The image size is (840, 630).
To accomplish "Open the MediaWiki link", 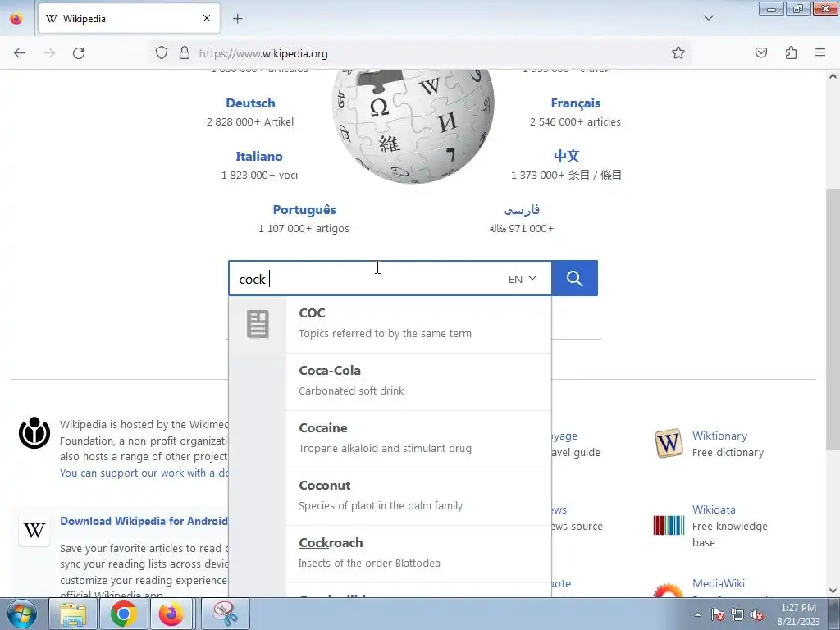I will [719, 583].
